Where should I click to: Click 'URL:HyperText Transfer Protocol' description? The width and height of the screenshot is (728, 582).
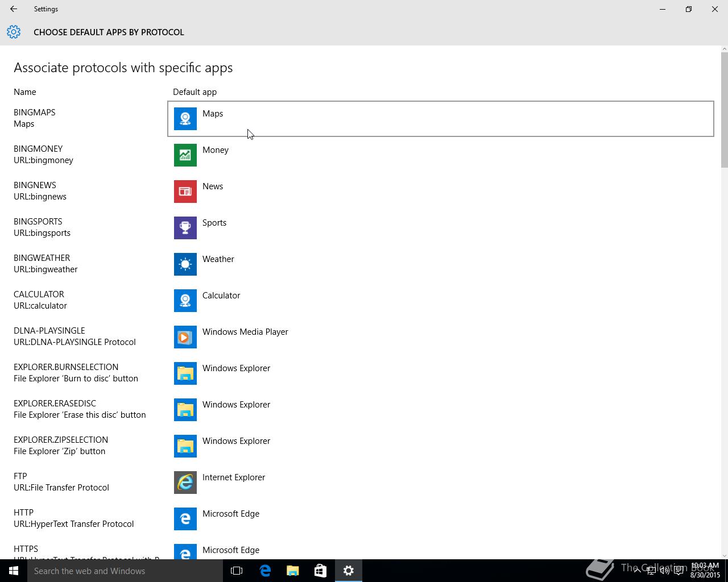pyautogui.click(x=74, y=524)
